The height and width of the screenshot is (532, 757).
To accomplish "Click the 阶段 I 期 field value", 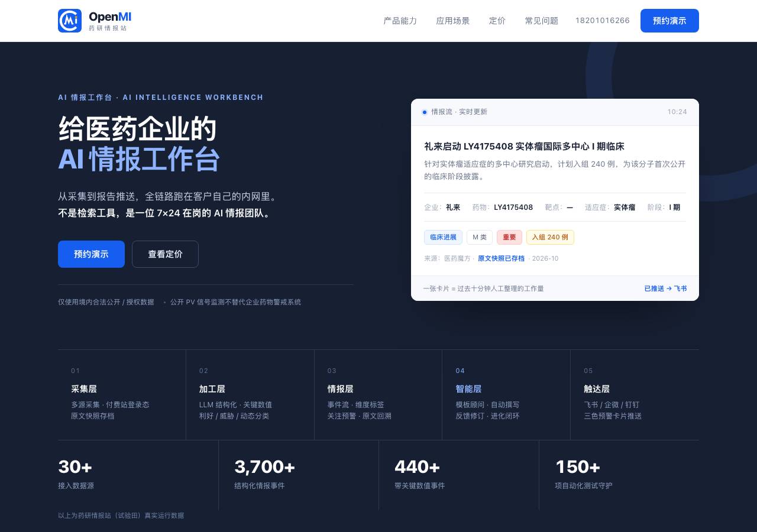I will (x=675, y=207).
